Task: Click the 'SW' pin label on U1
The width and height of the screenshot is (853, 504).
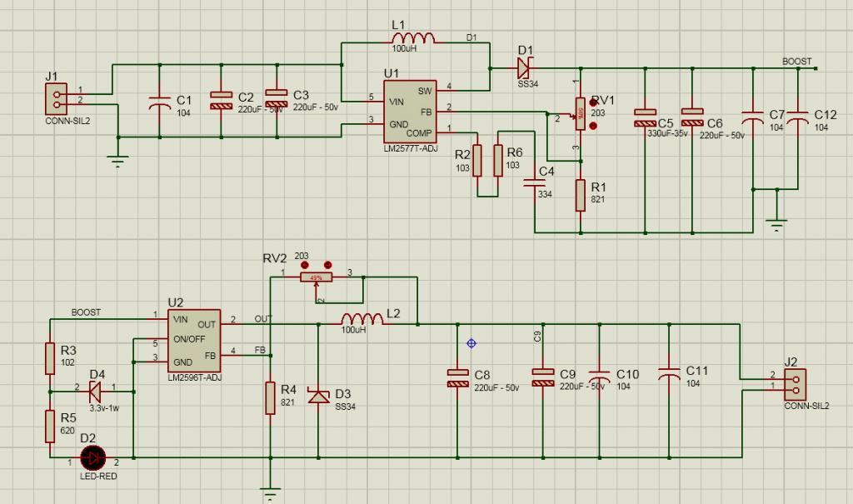Action: (425, 92)
